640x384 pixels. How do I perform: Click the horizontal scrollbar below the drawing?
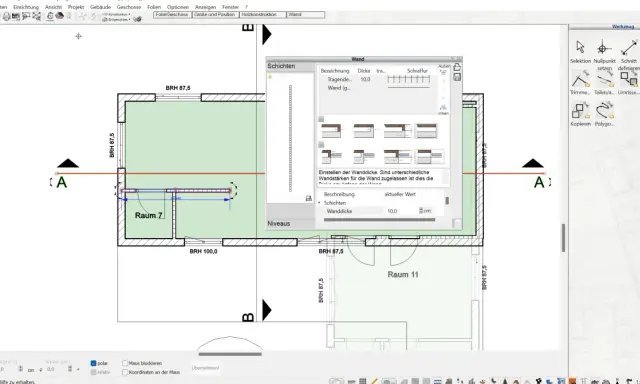tap(230, 354)
